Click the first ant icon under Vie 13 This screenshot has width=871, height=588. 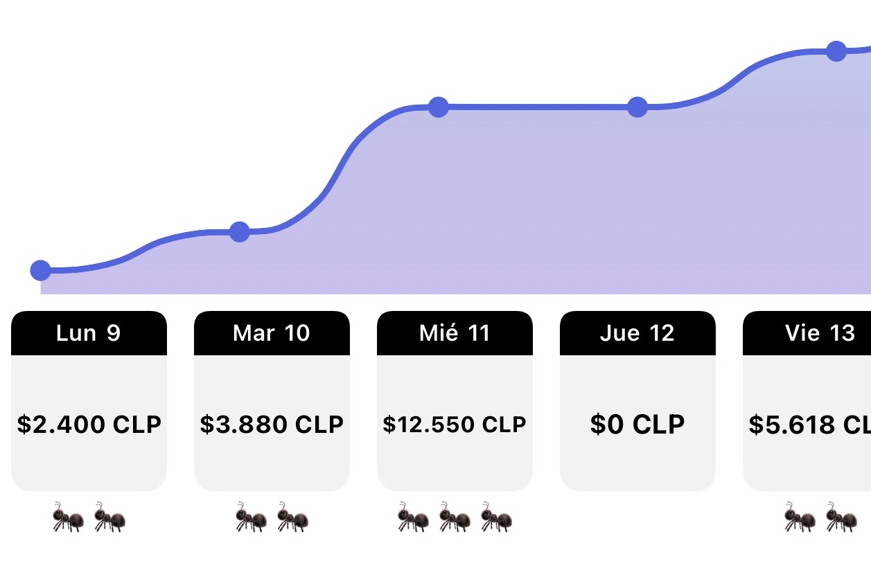coord(800,517)
